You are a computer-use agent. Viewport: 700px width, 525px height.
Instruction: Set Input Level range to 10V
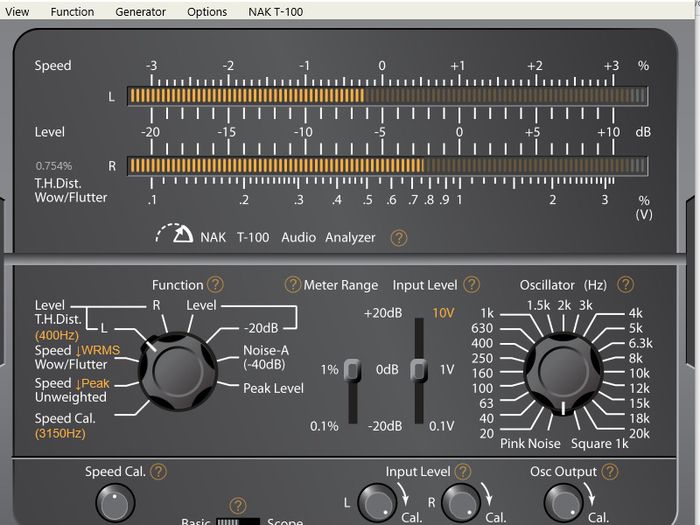pyautogui.click(x=443, y=313)
